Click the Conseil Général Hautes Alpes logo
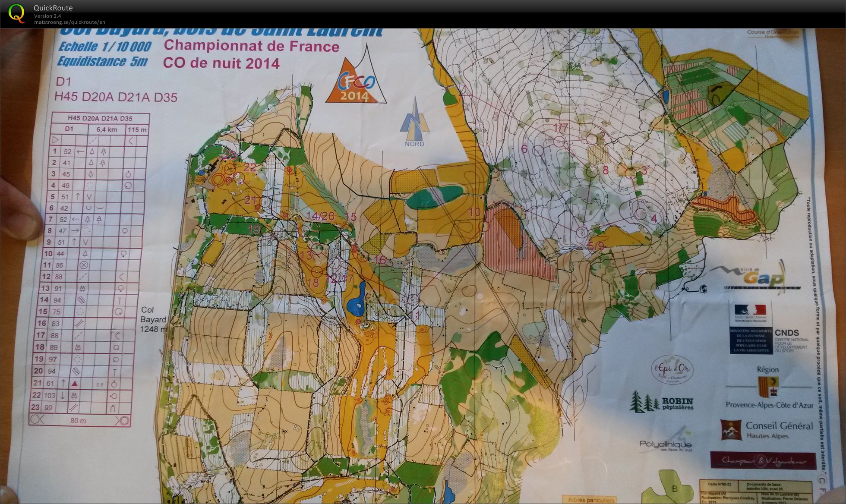Screen dimensions: 846x504 pyautogui.click(x=767, y=430)
